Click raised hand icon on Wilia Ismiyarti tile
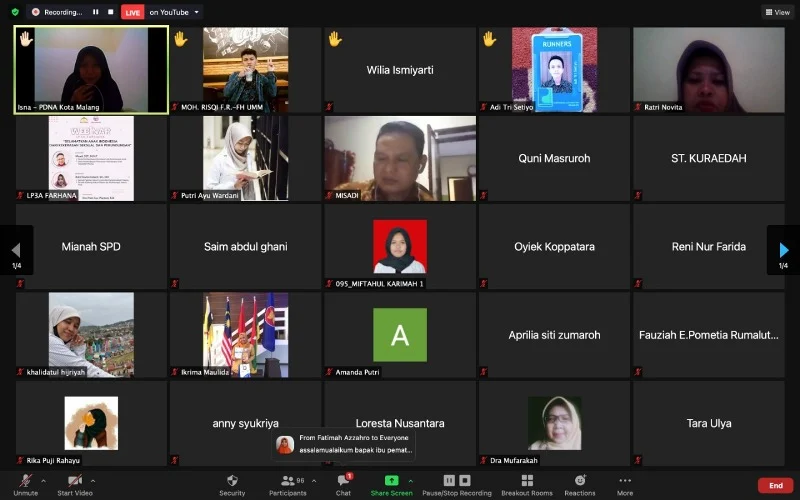 coord(335,39)
